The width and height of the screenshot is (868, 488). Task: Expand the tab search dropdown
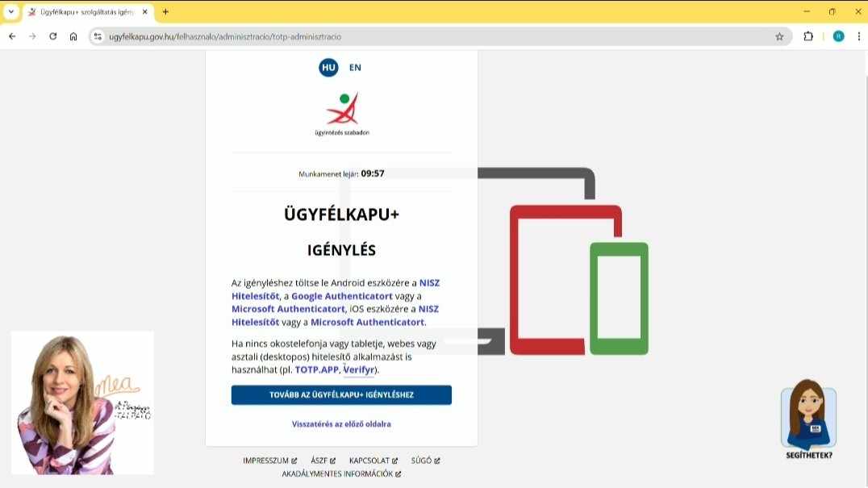click(x=11, y=11)
